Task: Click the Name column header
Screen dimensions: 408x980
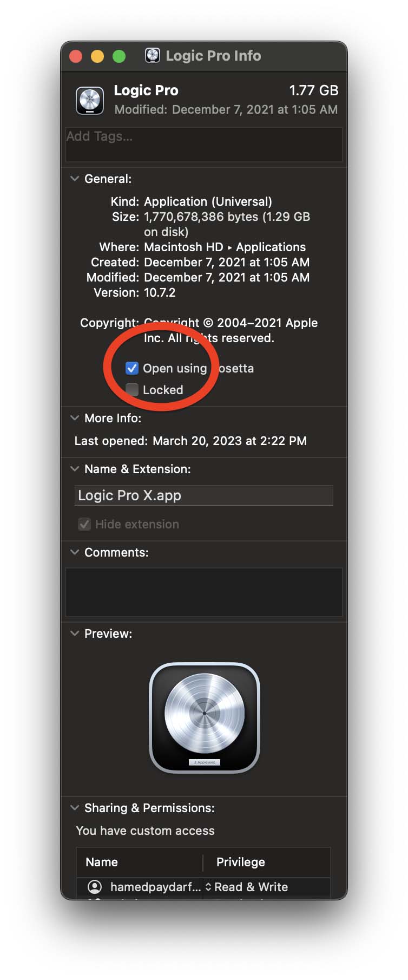Action: point(140,862)
